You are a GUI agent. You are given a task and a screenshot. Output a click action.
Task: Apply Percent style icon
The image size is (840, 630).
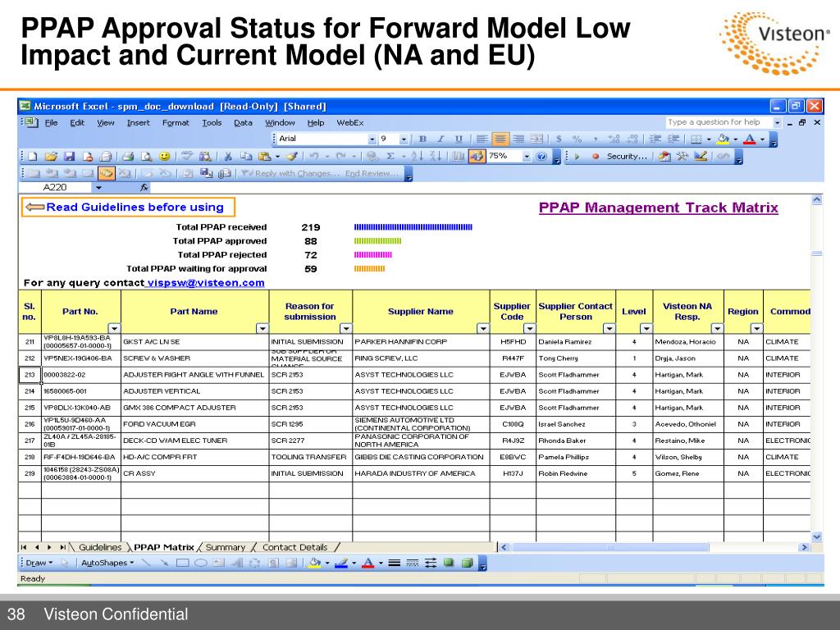pyautogui.click(x=577, y=139)
